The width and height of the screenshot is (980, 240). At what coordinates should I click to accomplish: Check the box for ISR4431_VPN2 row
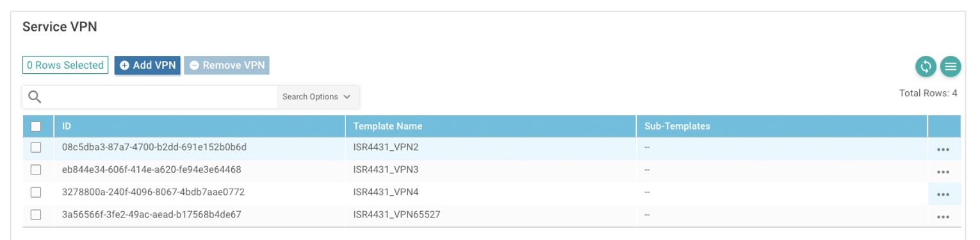pos(36,148)
